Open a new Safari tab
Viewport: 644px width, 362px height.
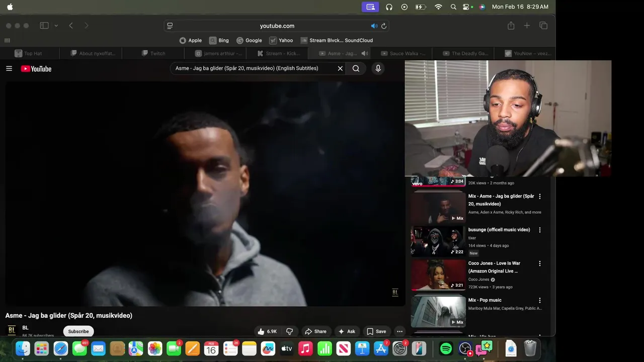point(527,26)
